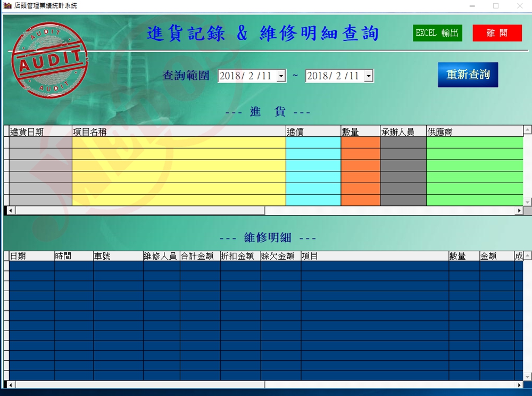Click right arrow of purchase table horizontal scrollbar

click(519, 211)
